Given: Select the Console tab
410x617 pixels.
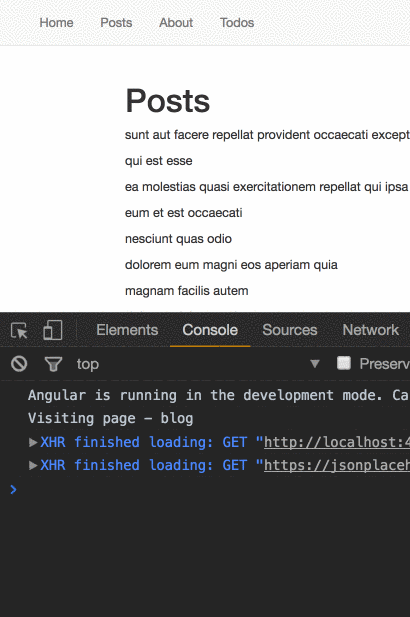Looking at the screenshot, I should (210, 330).
